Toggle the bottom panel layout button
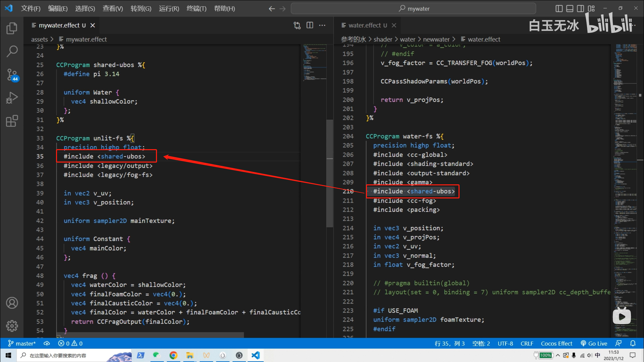Viewport: 644px width, 362px height. pyautogui.click(x=570, y=8)
